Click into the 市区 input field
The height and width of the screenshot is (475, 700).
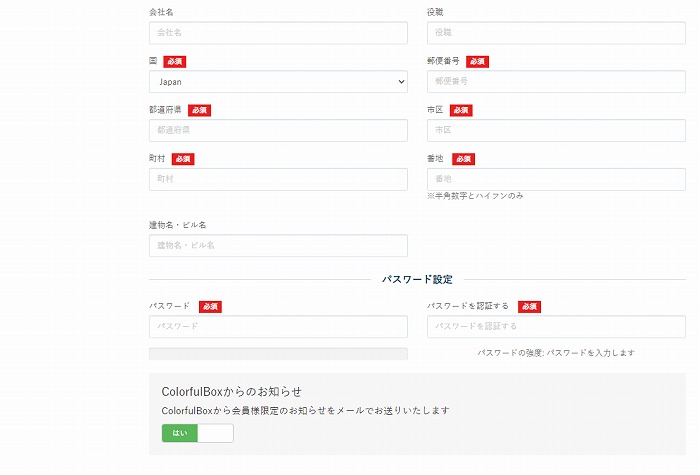pyautogui.click(x=556, y=131)
